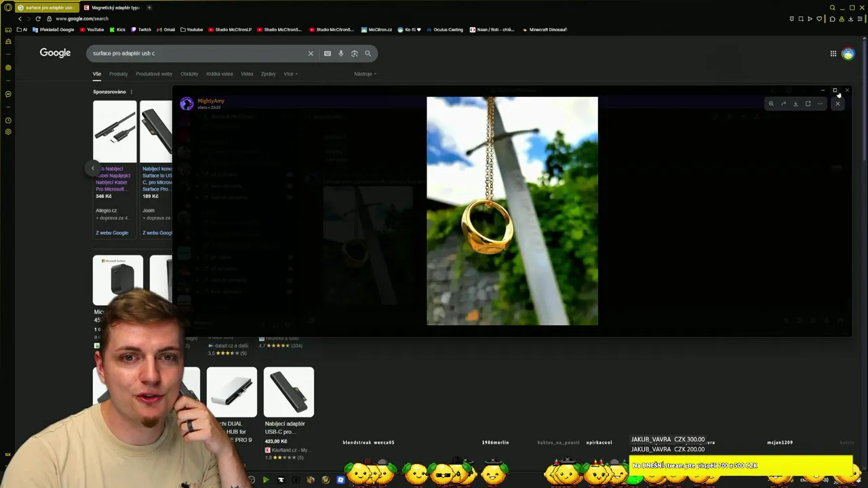Search by image with Google Lens
The width and height of the screenshot is (868, 488).
click(x=354, y=54)
